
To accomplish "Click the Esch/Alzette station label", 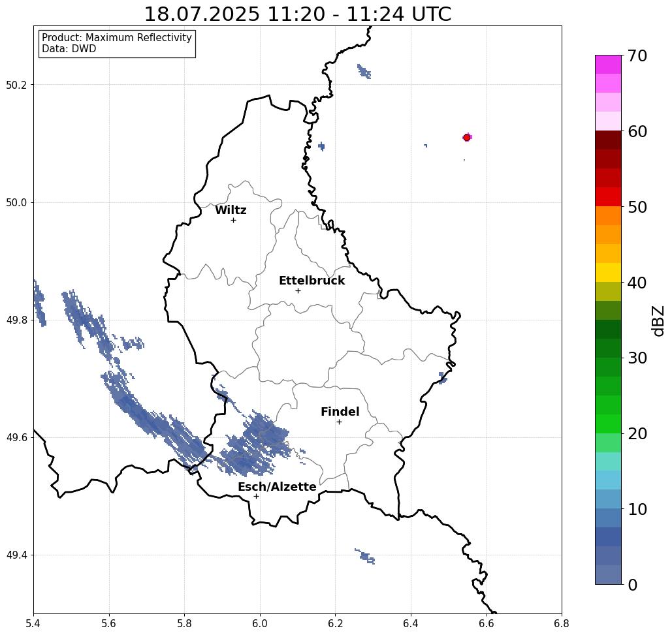I will [277, 487].
